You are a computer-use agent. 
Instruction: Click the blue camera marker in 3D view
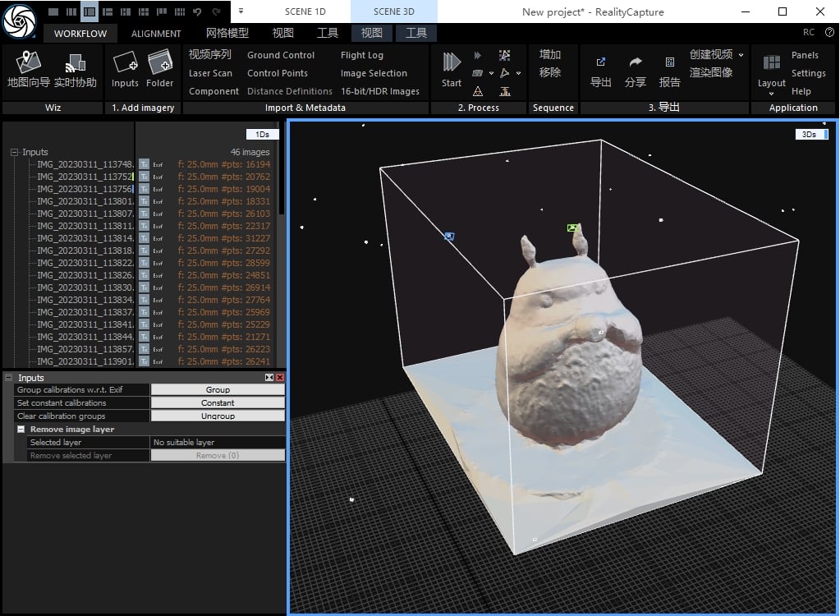click(449, 236)
